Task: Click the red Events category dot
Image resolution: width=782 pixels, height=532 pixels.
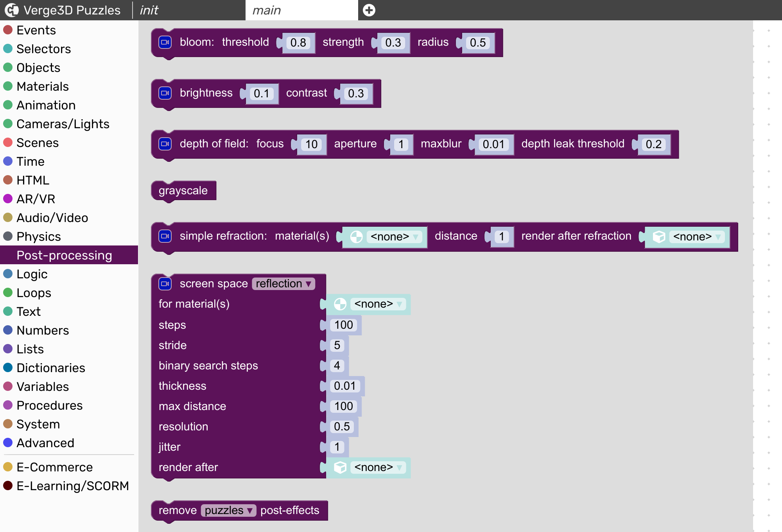Action: coord(8,30)
